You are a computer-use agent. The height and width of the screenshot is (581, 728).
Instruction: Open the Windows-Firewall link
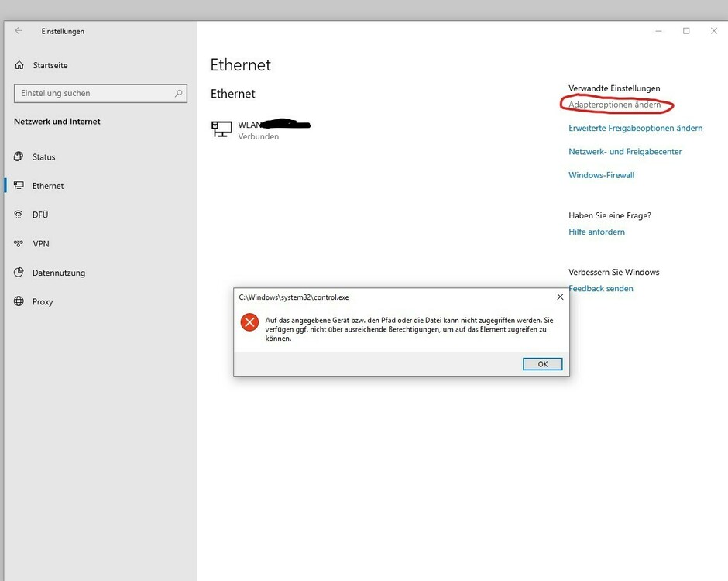click(x=601, y=175)
